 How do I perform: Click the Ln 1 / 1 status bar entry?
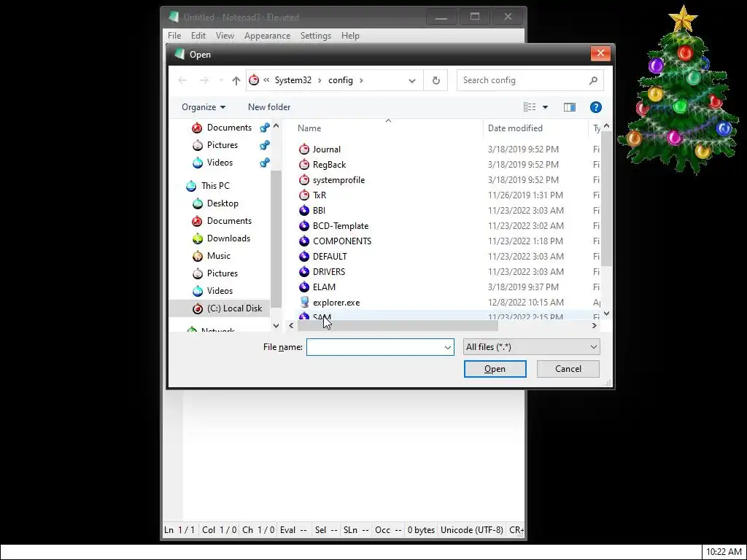pyautogui.click(x=179, y=530)
